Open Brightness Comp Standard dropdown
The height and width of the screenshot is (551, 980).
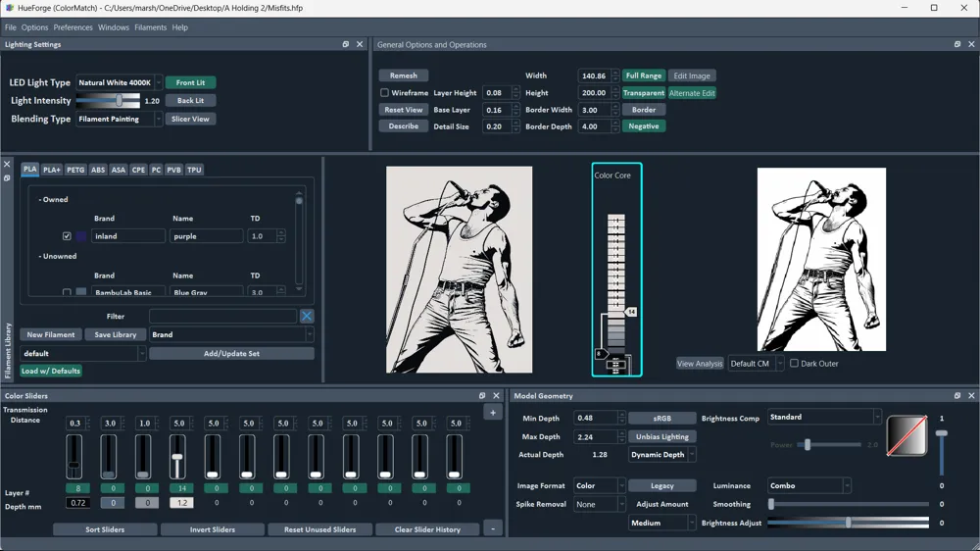click(x=824, y=417)
